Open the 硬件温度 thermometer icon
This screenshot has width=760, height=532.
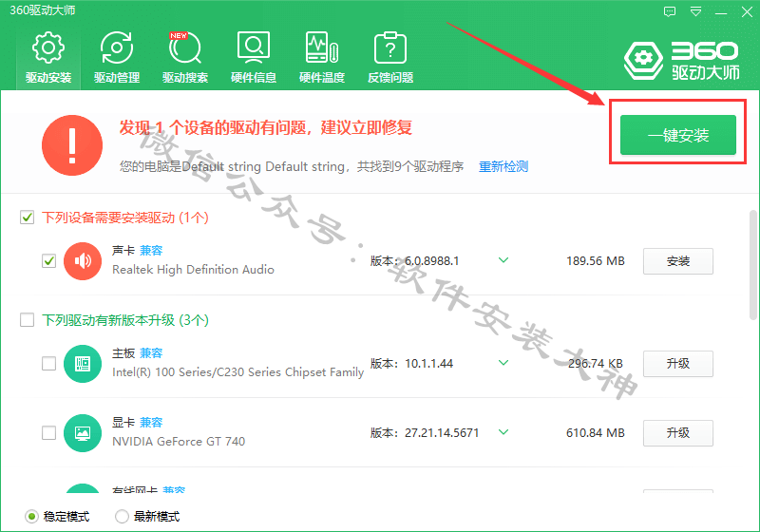click(322, 47)
